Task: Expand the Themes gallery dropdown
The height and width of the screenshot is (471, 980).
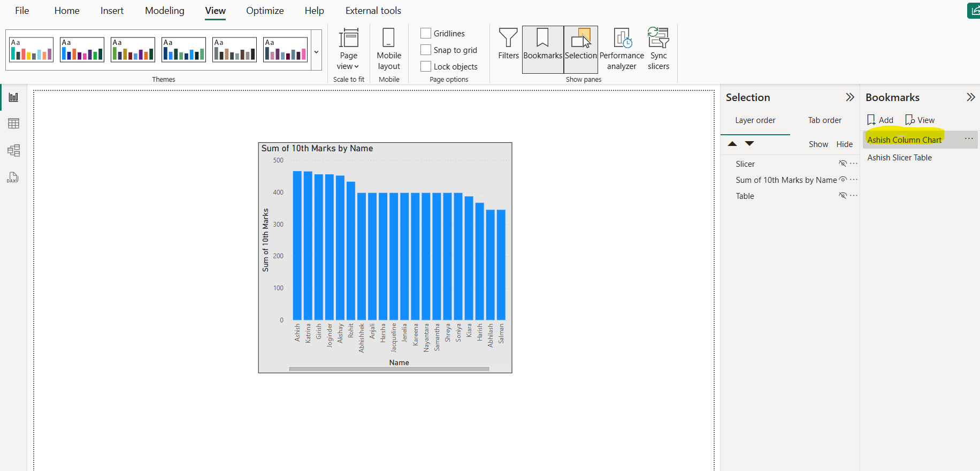Action: (316, 52)
